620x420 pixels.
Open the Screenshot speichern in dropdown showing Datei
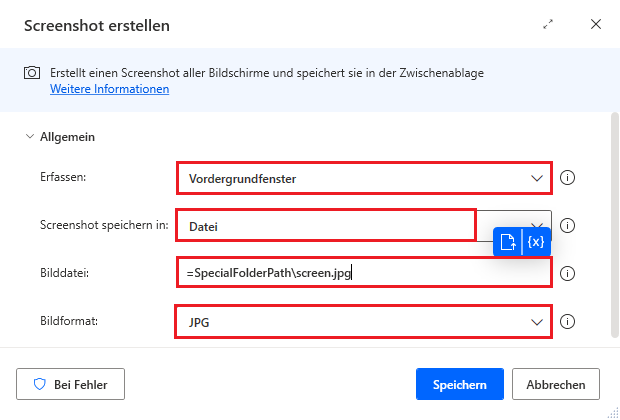pos(364,226)
